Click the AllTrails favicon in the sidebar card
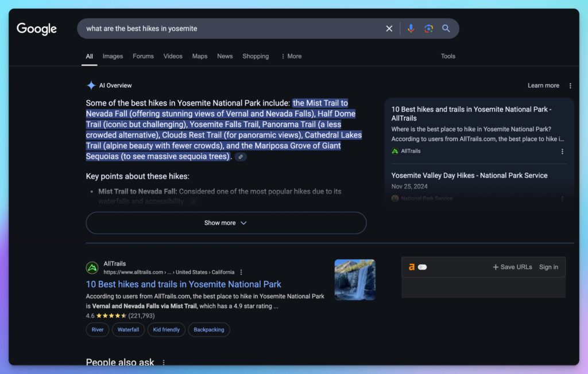Viewport: 588px width, 374px height. [x=394, y=151]
